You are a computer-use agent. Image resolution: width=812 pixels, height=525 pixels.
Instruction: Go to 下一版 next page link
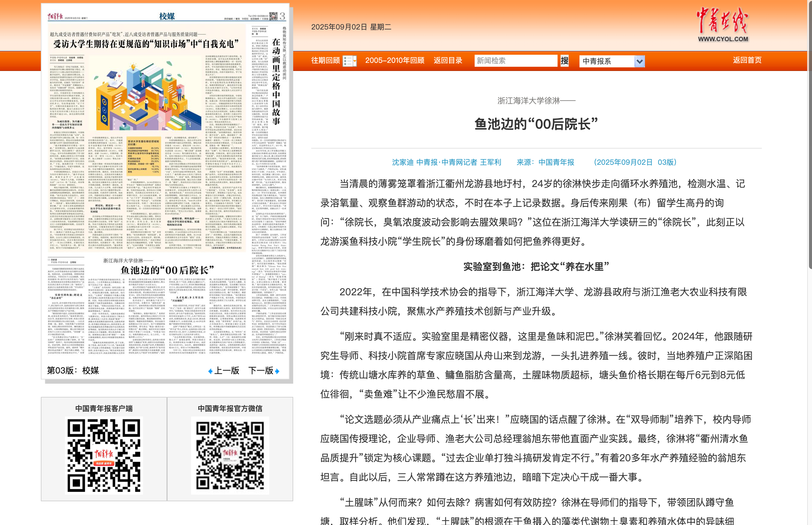tap(260, 370)
